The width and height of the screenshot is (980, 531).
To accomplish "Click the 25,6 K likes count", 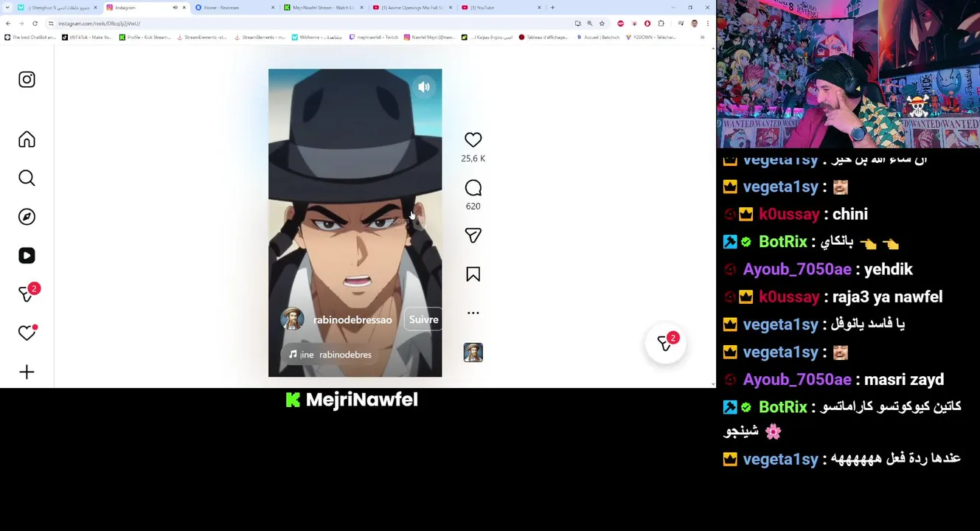I will pos(473,159).
